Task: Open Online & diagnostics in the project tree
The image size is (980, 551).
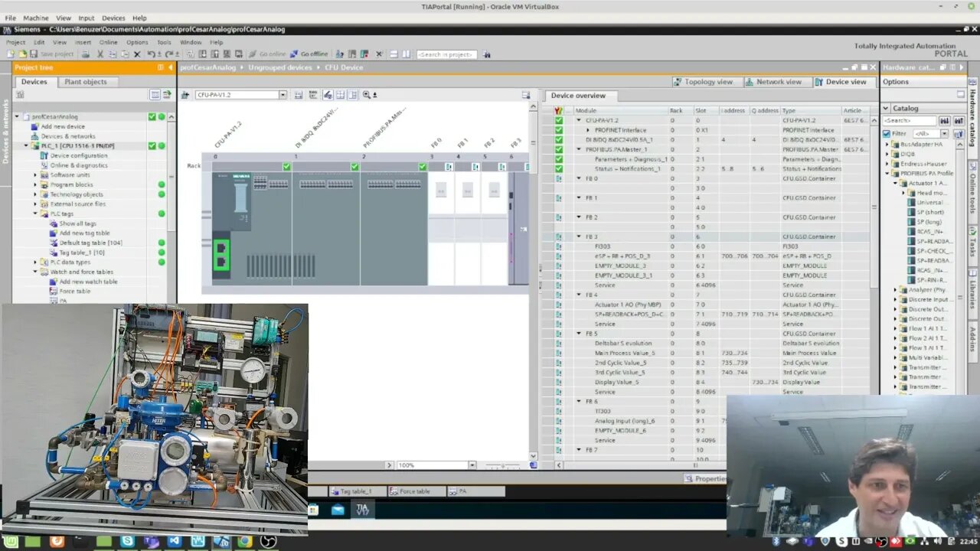Action: [x=79, y=165]
